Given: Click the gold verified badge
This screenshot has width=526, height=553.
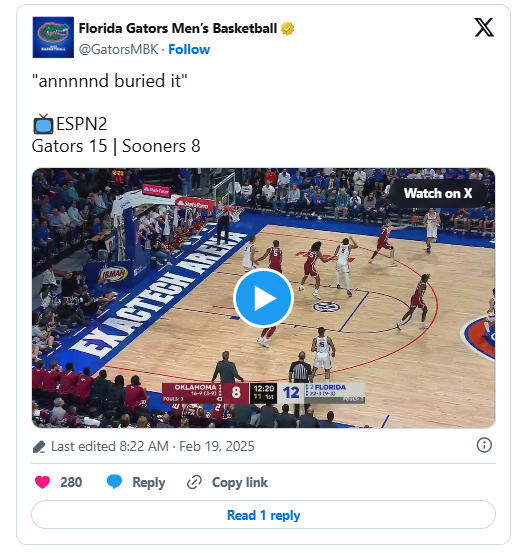Looking at the screenshot, I should tap(288, 29).
